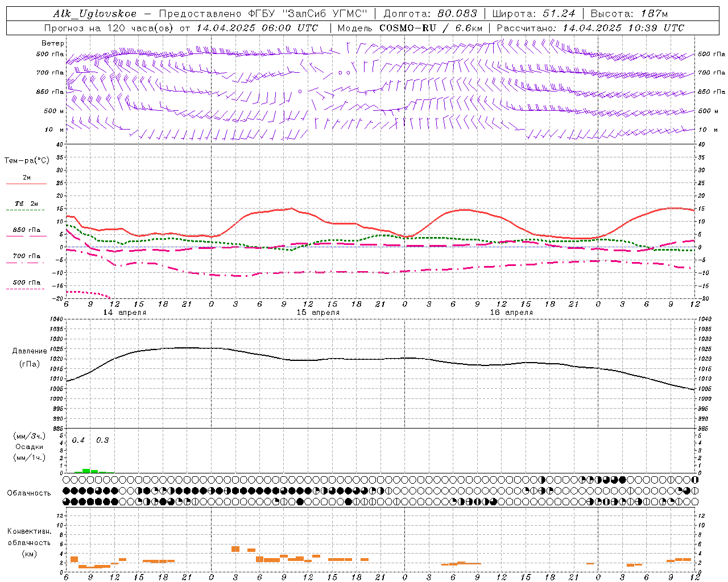The width and height of the screenshot is (728, 582).
Task: Click '500 м' level label left of wind barbs
Action: (54, 111)
